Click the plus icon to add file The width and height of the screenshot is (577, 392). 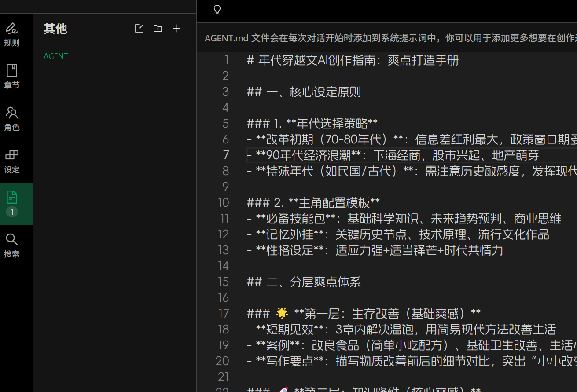[x=176, y=29]
